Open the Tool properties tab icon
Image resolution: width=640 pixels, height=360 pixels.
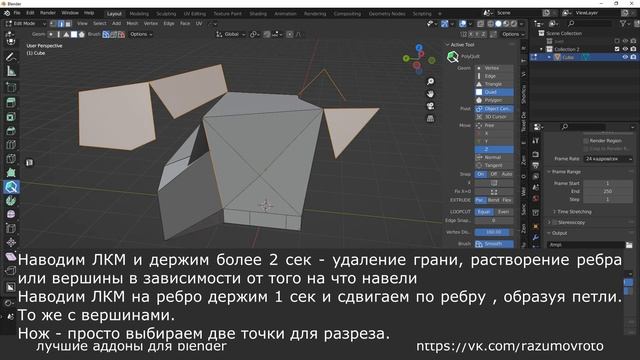pyautogui.click(x=536, y=141)
